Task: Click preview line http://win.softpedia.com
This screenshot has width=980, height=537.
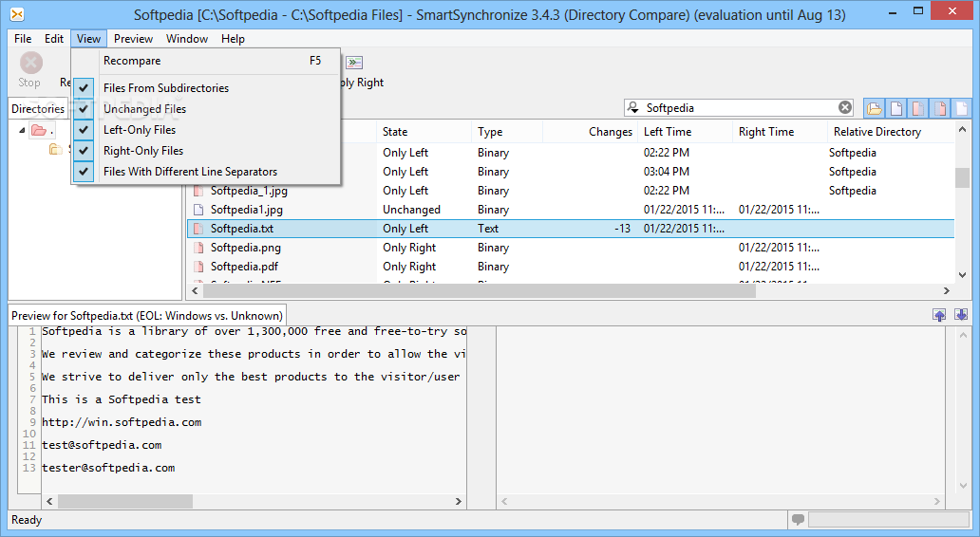Action: coord(122,422)
